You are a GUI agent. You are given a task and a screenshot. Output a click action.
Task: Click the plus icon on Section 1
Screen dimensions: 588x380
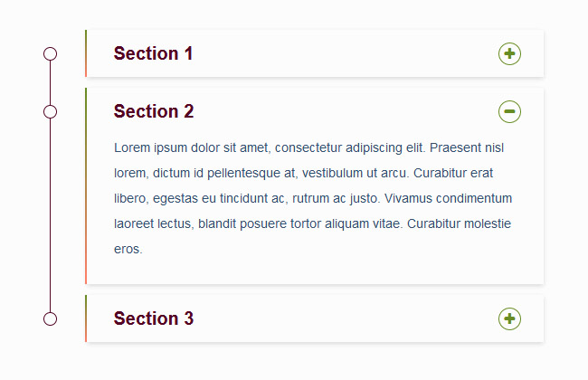(509, 54)
